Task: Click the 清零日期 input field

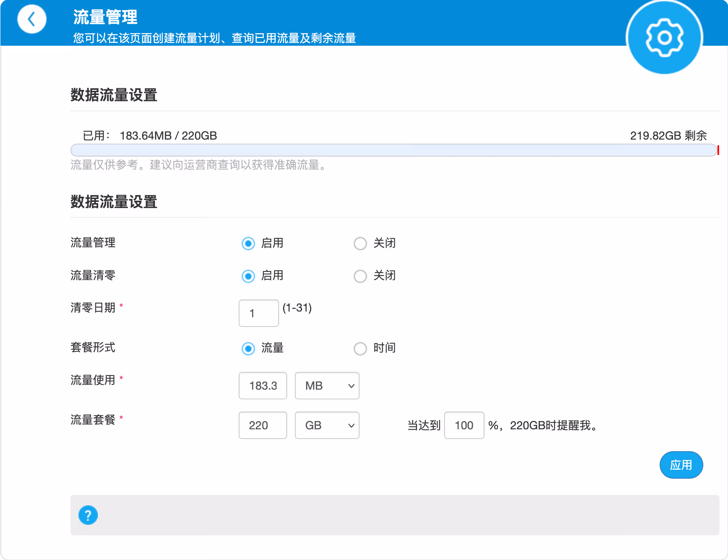Action: [x=258, y=313]
